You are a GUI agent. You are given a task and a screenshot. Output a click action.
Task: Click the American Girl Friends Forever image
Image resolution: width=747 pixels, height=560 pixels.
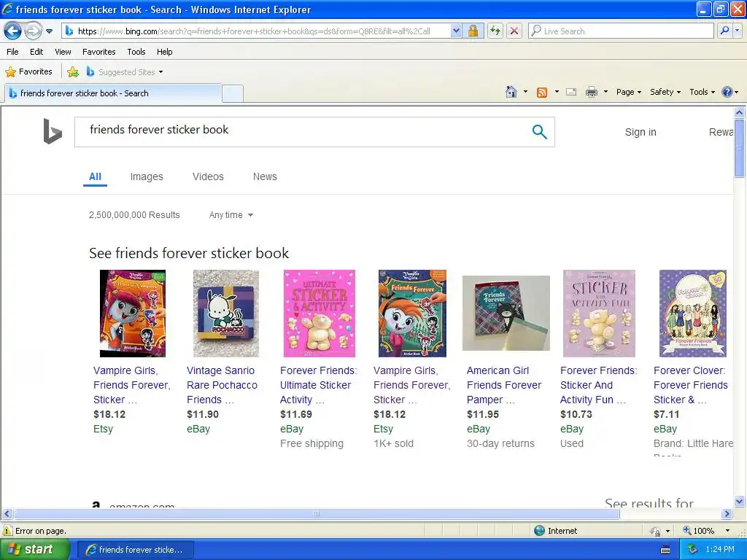coord(506,314)
